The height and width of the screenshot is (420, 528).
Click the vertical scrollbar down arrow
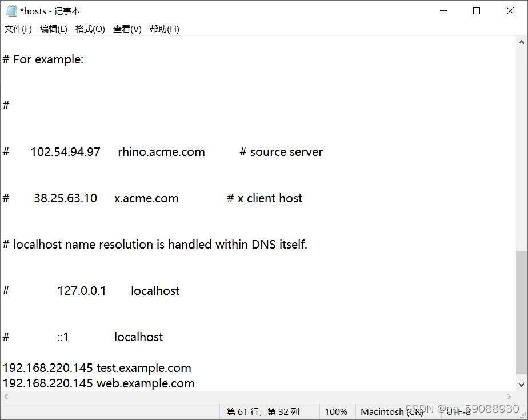(x=521, y=385)
